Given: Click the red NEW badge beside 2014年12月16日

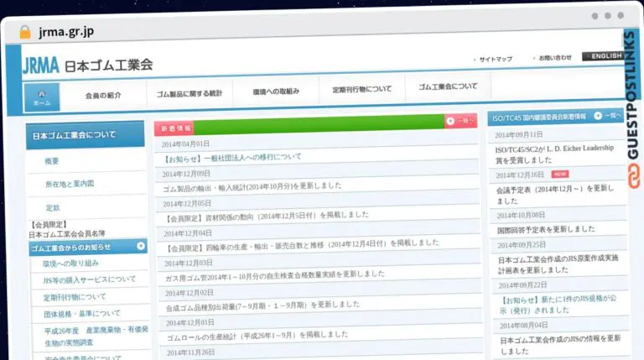Looking at the screenshot, I should [x=559, y=175].
